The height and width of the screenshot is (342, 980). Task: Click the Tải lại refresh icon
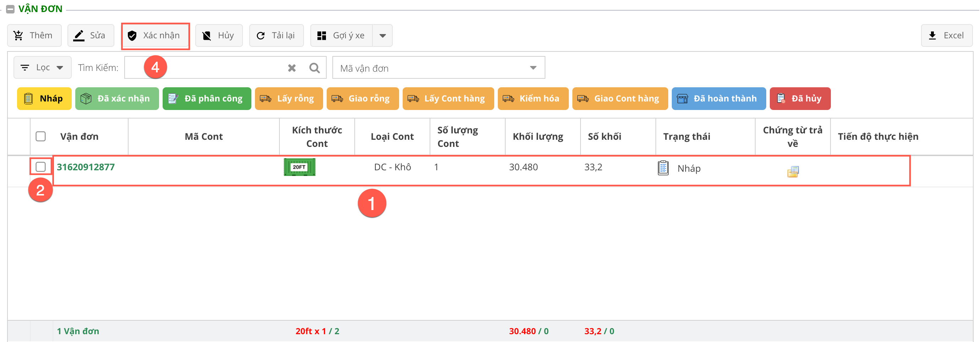click(261, 36)
